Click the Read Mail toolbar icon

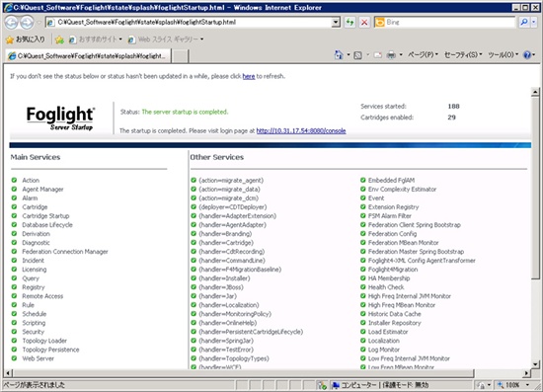click(378, 55)
